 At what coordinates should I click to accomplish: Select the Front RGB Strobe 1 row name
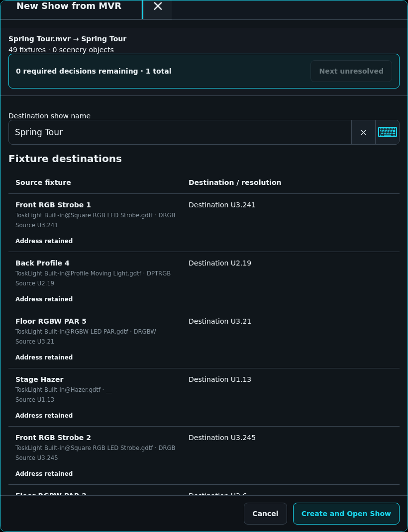(x=53, y=205)
